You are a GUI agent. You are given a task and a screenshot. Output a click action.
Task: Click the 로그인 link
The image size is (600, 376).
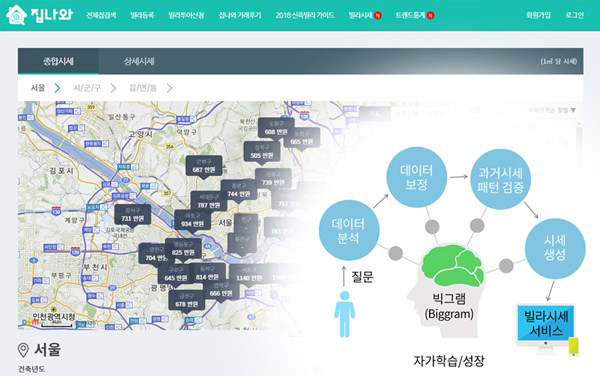pos(574,15)
